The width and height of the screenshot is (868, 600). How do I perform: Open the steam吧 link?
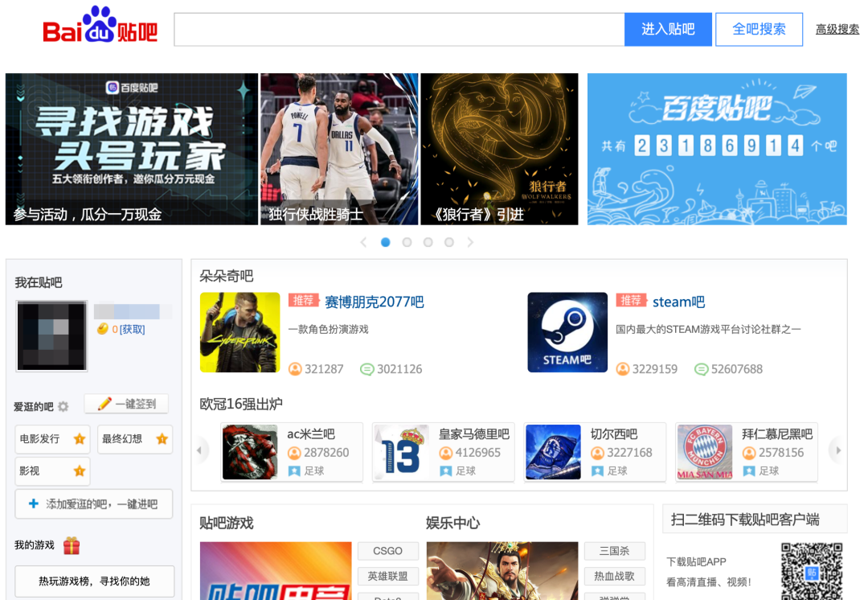(x=678, y=302)
